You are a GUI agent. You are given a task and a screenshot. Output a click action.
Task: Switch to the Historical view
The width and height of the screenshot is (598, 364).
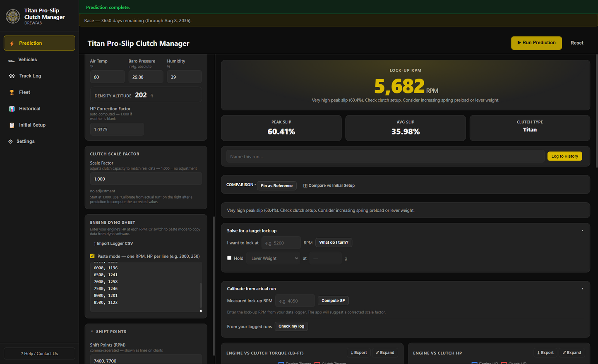point(39,109)
